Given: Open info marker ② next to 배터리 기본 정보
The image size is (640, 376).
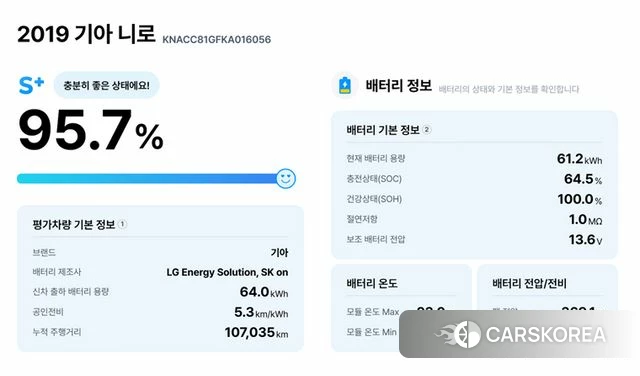Looking at the screenshot, I should (427, 130).
